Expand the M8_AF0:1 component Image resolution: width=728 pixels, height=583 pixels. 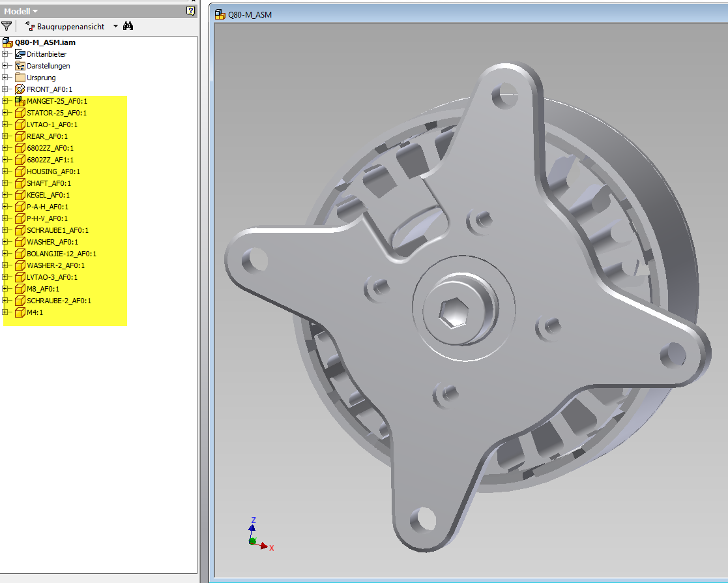click(5, 288)
